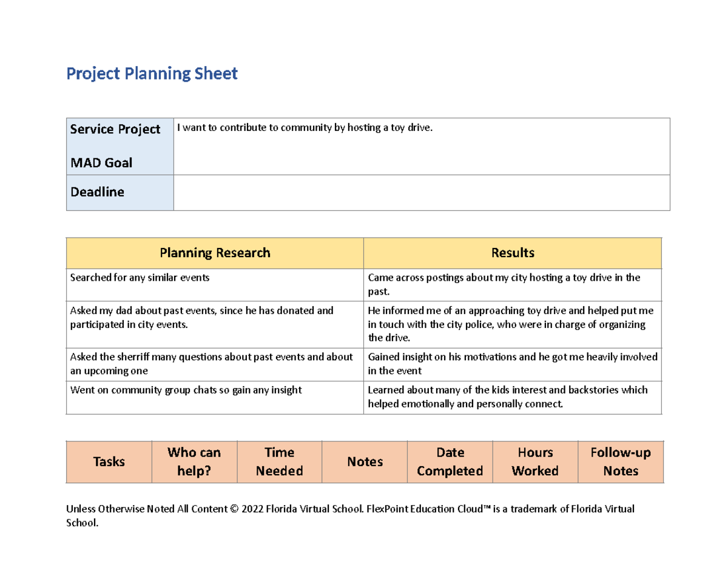Image resolution: width=728 pixels, height=562 pixels.
Task: Select the Planning Research column header
Action: (215, 253)
